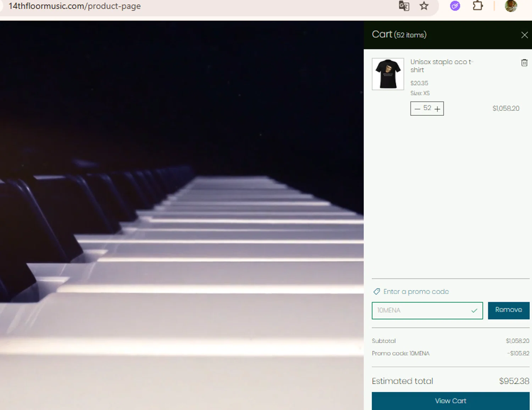The height and width of the screenshot is (410, 532).
Task: Click 'Promo code: 10MENA' summary line
Action: [401, 353]
